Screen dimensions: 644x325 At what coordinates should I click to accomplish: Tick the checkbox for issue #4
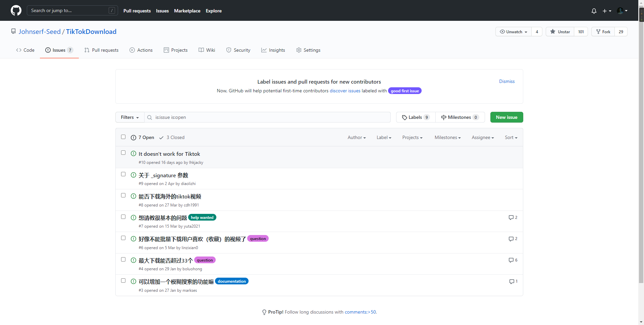click(x=123, y=260)
